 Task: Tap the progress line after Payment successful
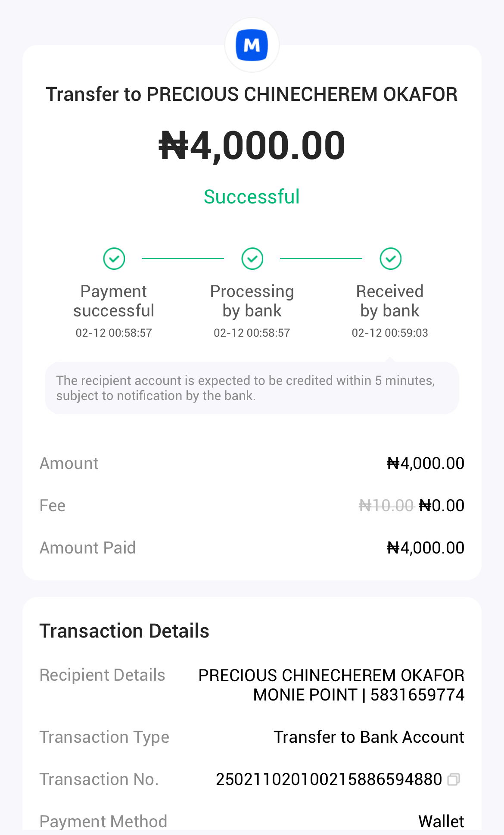(183, 259)
